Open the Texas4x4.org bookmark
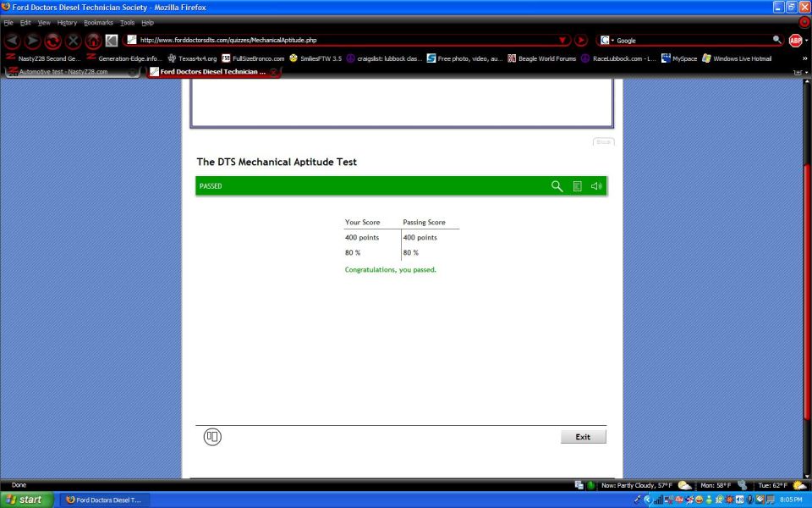This screenshot has width=812, height=508. click(192, 58)
